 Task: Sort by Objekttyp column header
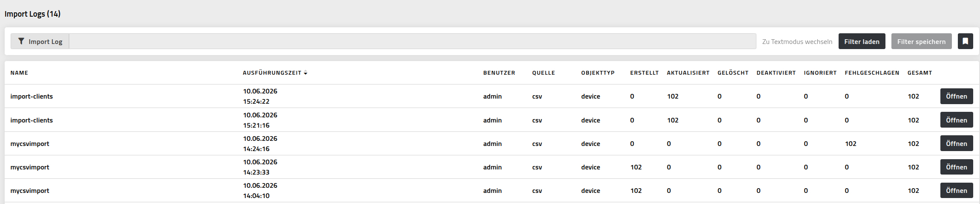coord(598,73)
